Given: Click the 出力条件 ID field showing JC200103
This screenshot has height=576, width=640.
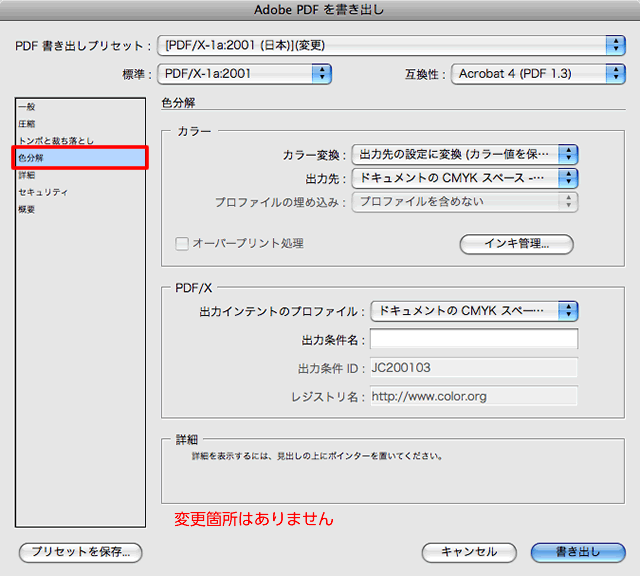Looking at the screenshot, I should click(x=474, y=367).
